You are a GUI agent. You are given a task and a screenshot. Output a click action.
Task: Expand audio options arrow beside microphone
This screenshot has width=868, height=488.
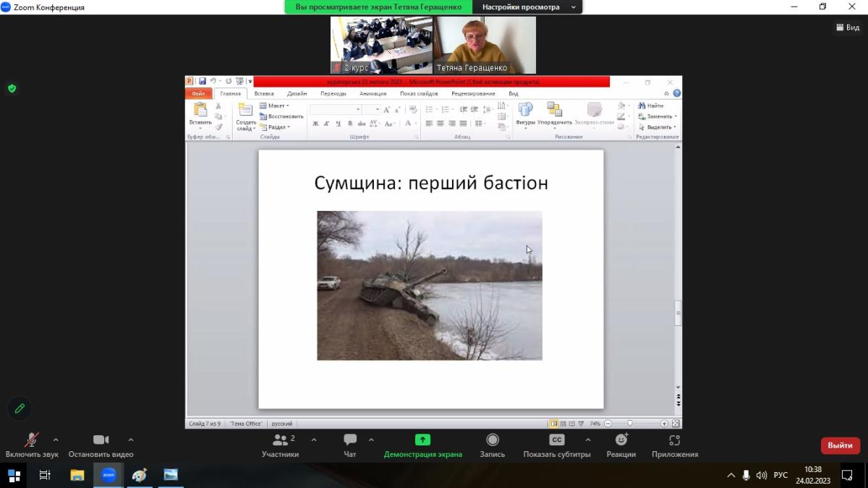(56, 440)
